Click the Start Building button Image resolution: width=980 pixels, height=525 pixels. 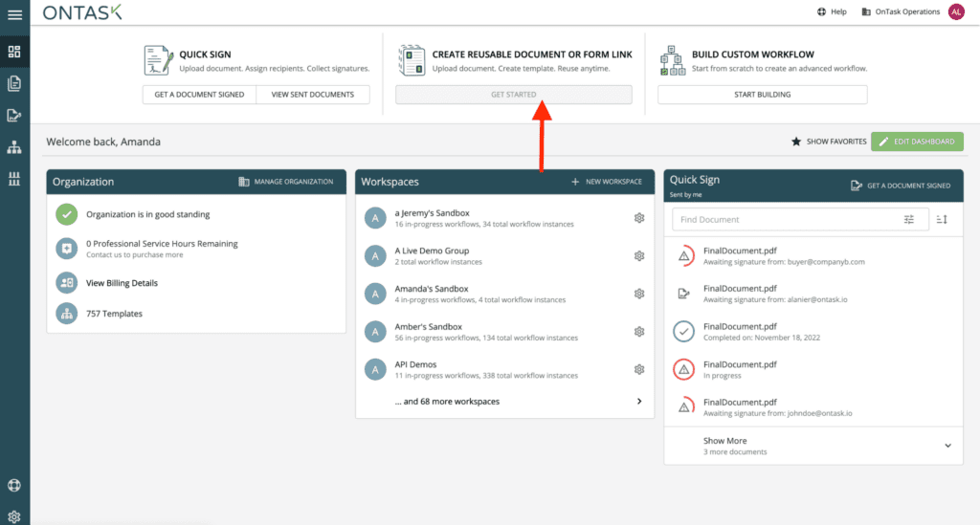point(762,95)
